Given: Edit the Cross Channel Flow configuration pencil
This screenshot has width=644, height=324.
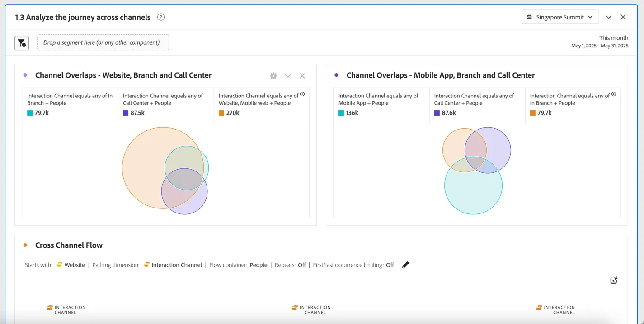Looking at the screenshot, I should click(405, 265).
